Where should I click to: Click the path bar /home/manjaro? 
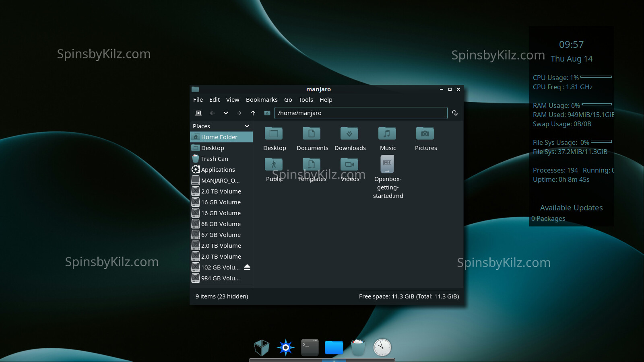(x=361, y=113)
